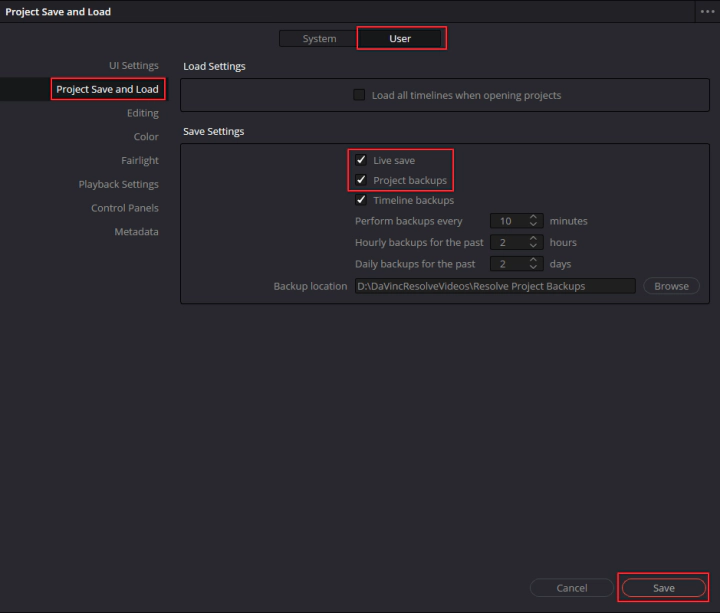Click the 'Daily backups for the past' label

(415, 264)
